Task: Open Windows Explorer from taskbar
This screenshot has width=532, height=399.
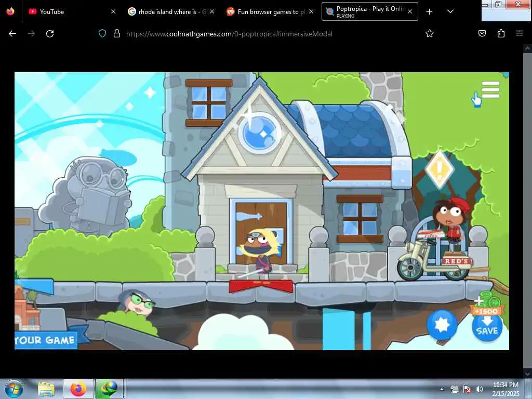Action: [x=46, y=389]
